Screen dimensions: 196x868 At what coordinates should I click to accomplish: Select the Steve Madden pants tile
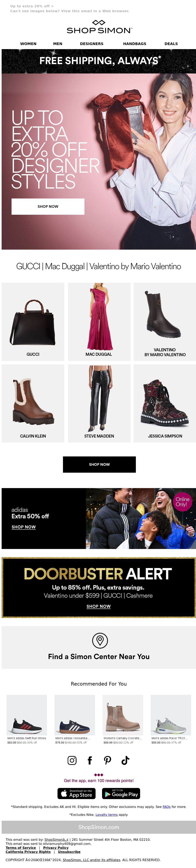point(99,404)
